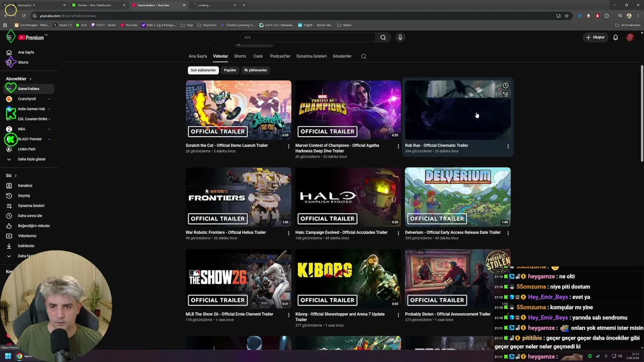The image size is (644, 362).
Task: Select the Son yüklenenler filter chip
Action: [203, 70]
